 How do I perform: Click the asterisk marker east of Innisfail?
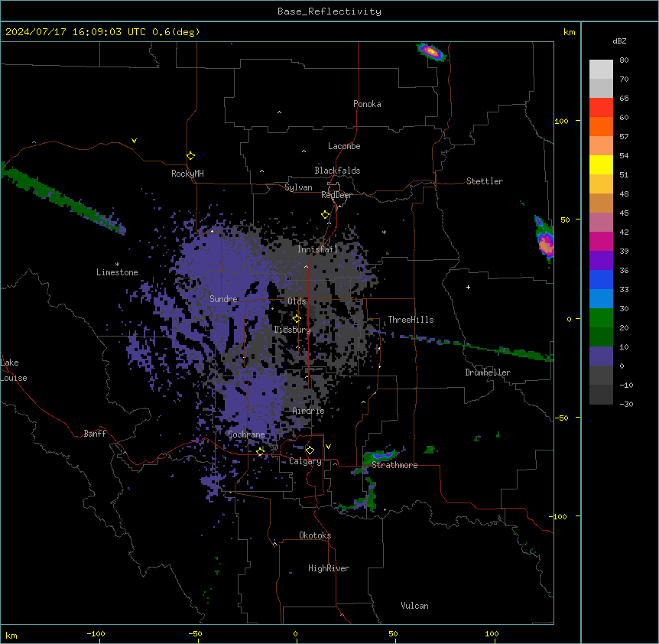point(384,232)
